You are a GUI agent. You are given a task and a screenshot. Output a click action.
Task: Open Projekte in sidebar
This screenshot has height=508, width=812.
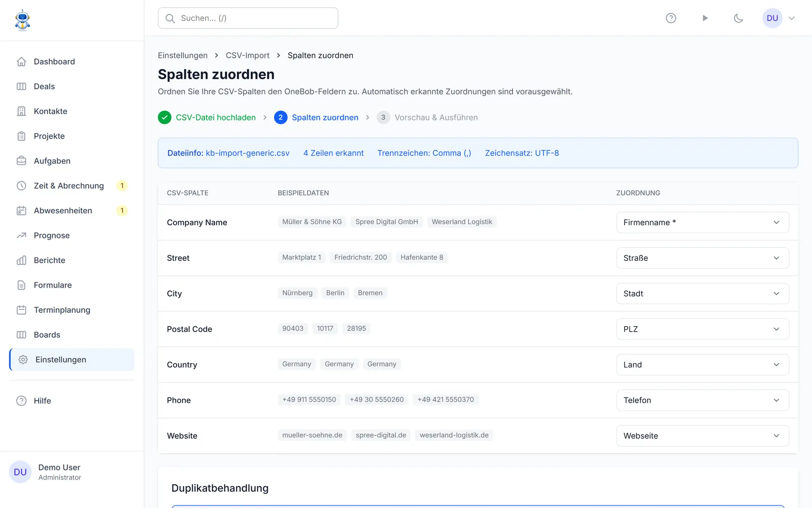coord(72,136)
